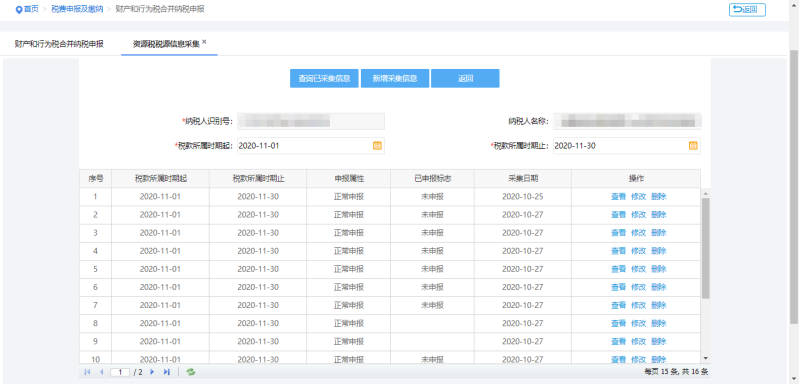799x385 pixels.
Task: Click the 新增采集信息 button
Action: [395, 78]
